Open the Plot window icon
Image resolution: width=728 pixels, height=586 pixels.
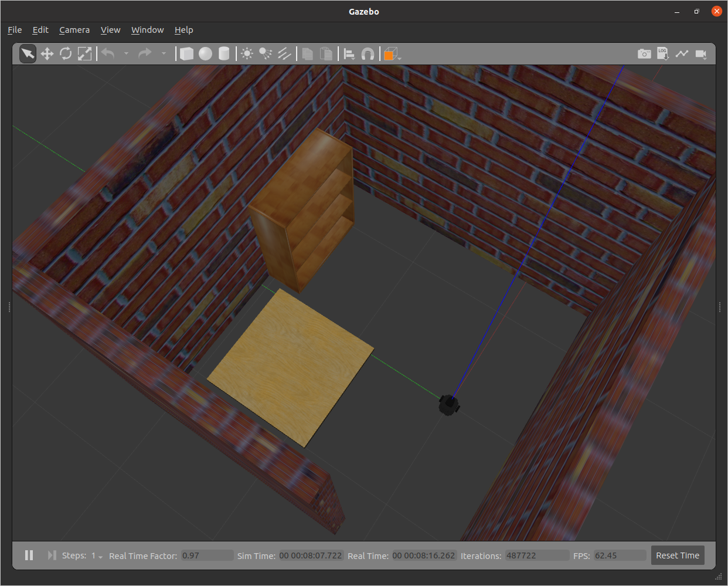tap(682, 54)
